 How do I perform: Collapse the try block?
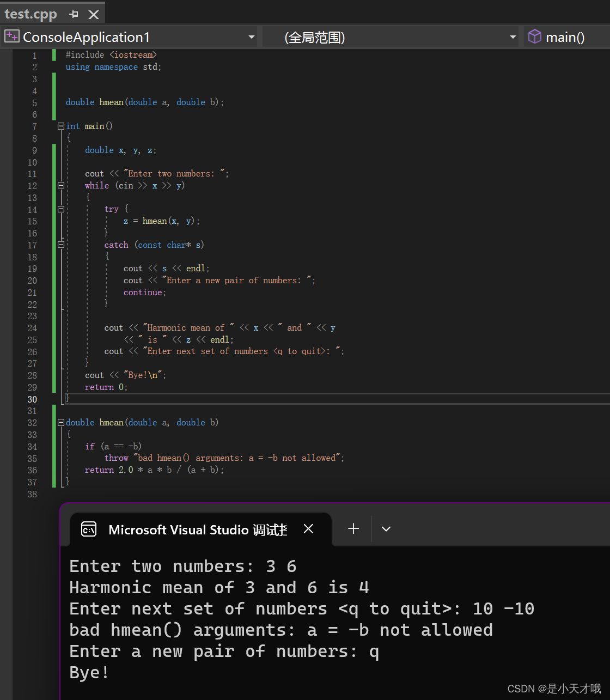tap(61, 209)
